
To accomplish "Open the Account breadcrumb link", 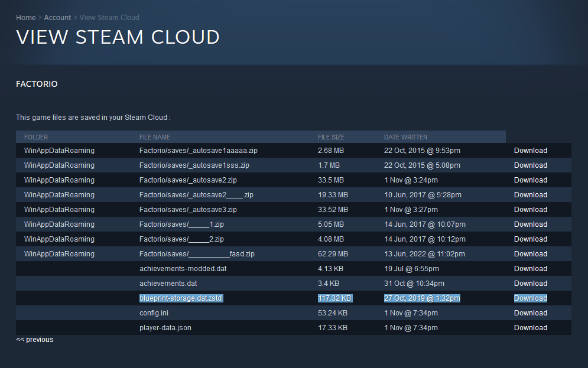I will tap(57, 18).
